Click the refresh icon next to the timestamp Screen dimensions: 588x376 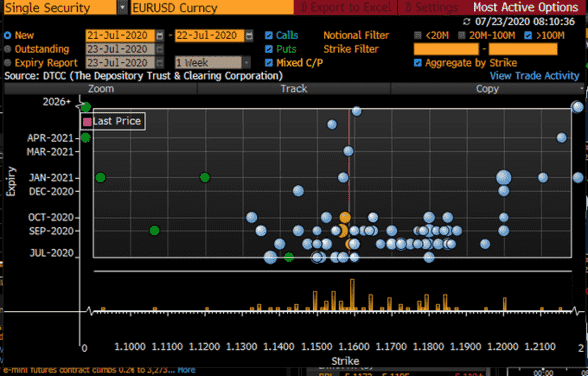(466, 22)
